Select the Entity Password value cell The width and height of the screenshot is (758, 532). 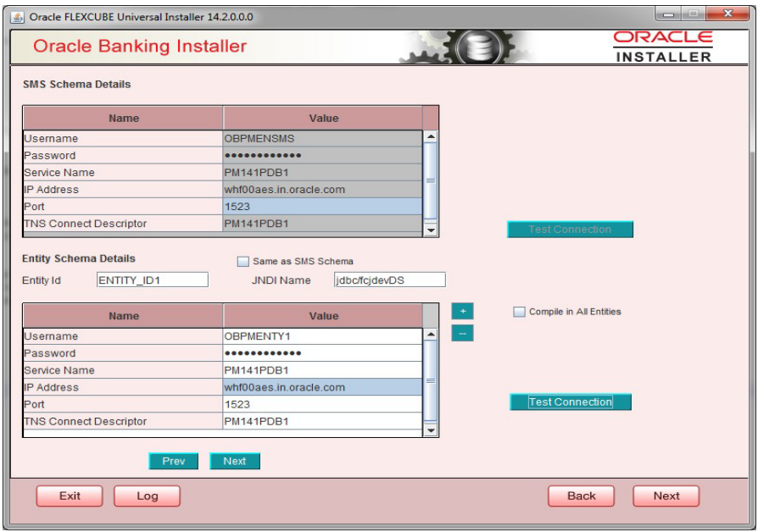[x=322, y=353]
